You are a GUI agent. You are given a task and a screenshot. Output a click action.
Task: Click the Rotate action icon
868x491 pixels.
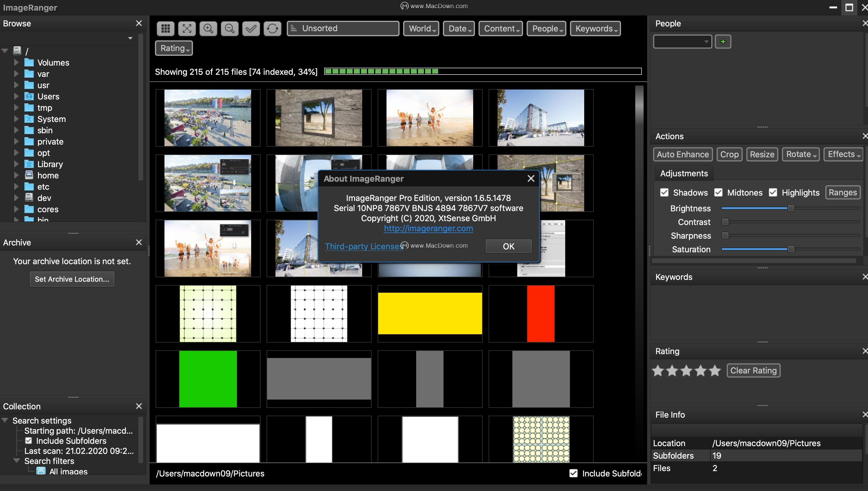pos(801,154)
